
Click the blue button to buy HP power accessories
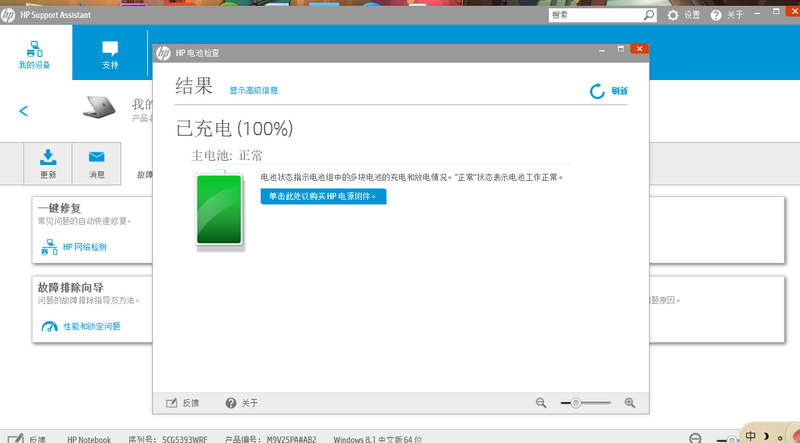tap(323, 196)
